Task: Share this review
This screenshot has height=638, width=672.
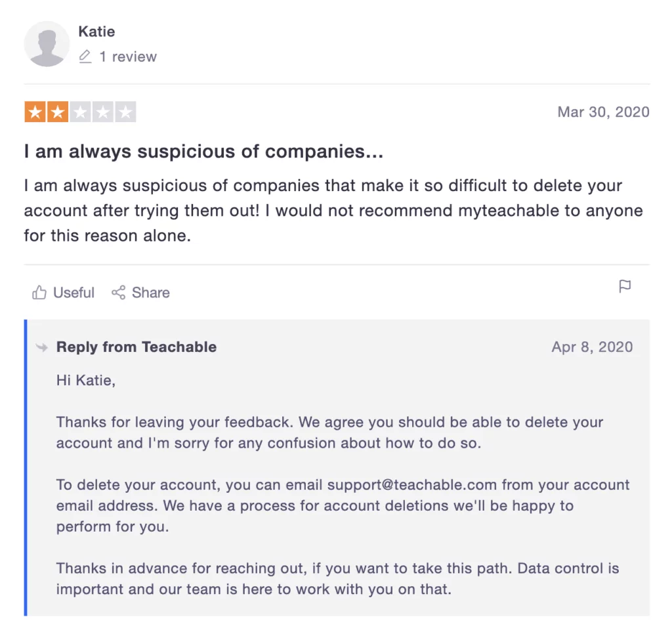Action: [x=140, y=293]
